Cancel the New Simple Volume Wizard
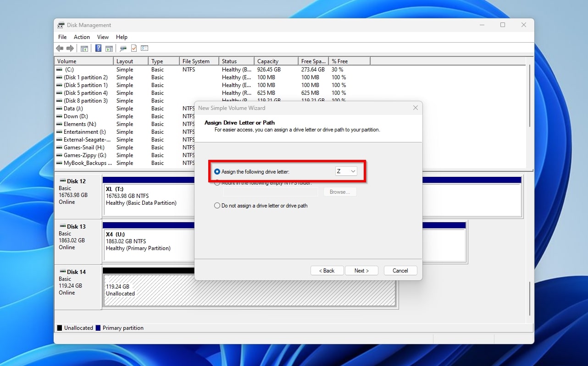 click(x=400, y=271)
